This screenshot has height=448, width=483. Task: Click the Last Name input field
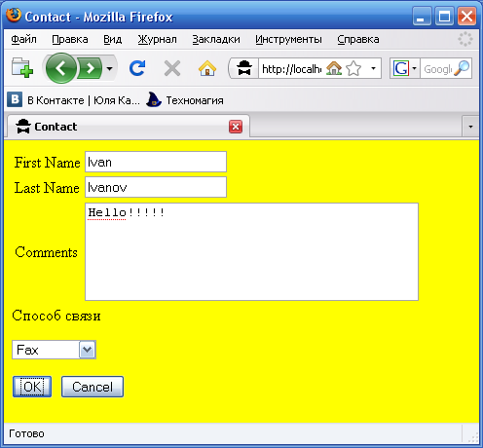pyautogui.click(x=156, y=187)
